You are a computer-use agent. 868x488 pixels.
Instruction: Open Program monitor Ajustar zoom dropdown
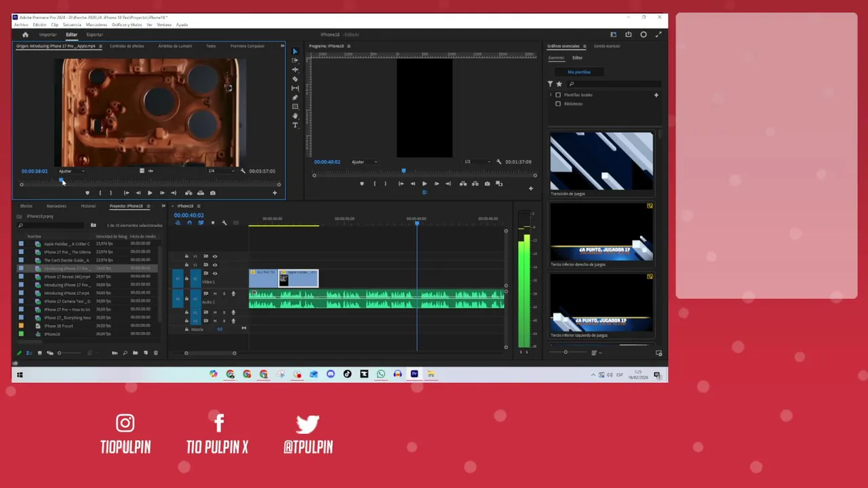point(364,162)
